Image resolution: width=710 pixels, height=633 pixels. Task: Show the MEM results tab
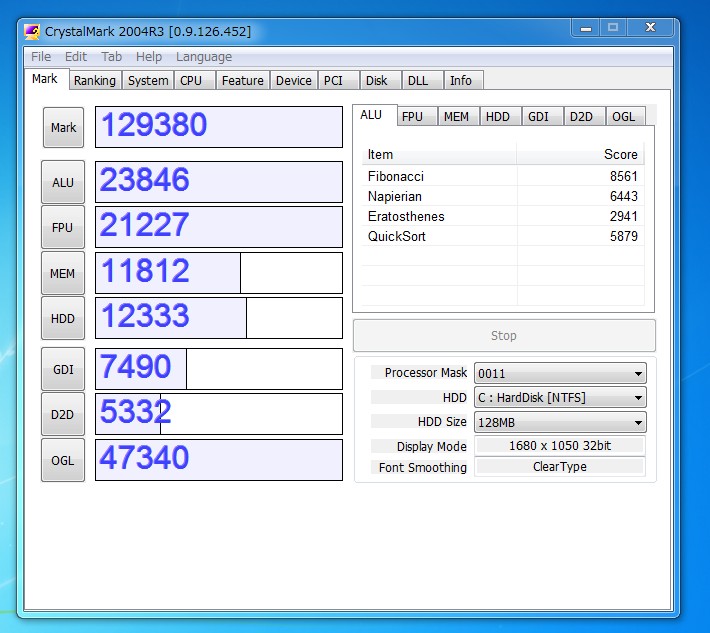click(x=459, y=116)
